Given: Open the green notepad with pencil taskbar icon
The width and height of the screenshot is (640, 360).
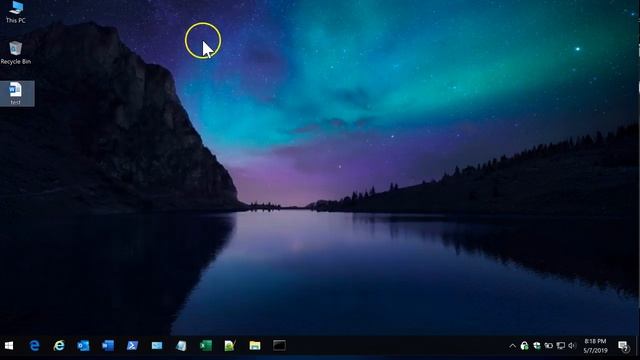Looking at the screenshot, I should pos(230,346).
